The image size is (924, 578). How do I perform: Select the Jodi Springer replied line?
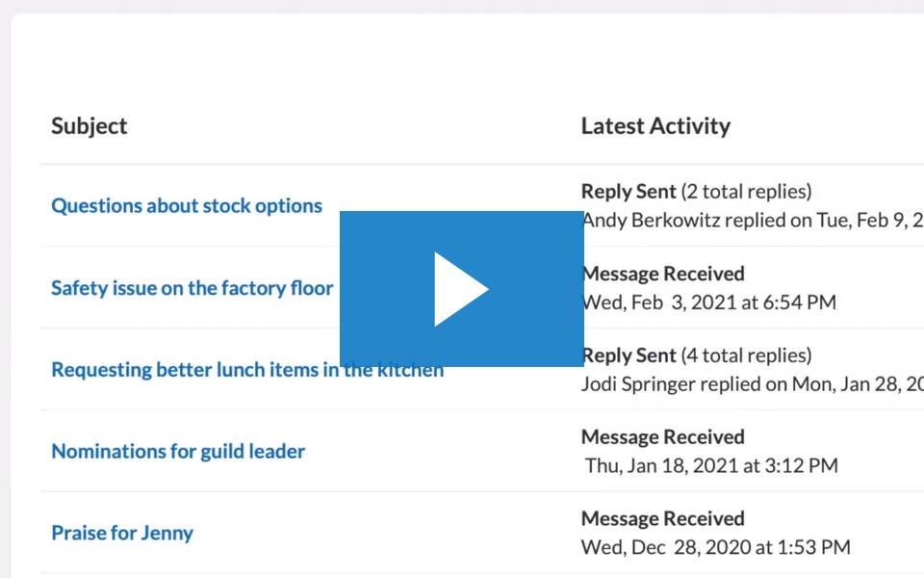(753, 384)
